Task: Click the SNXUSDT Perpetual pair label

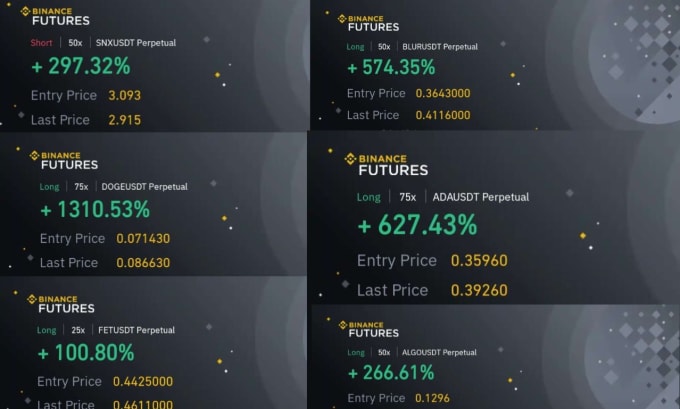Action: point(136,43)
